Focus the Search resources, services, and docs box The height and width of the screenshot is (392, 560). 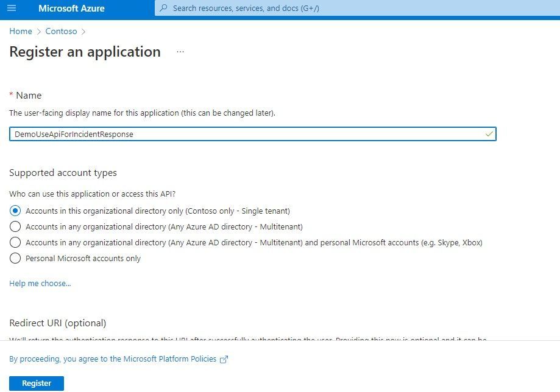click(357, 8)
